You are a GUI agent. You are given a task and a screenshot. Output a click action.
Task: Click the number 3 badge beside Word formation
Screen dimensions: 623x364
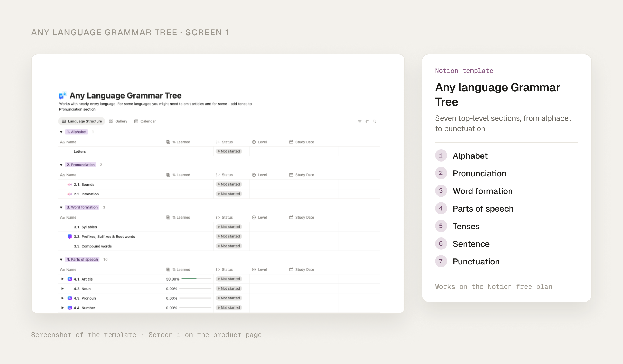(441, 191)
